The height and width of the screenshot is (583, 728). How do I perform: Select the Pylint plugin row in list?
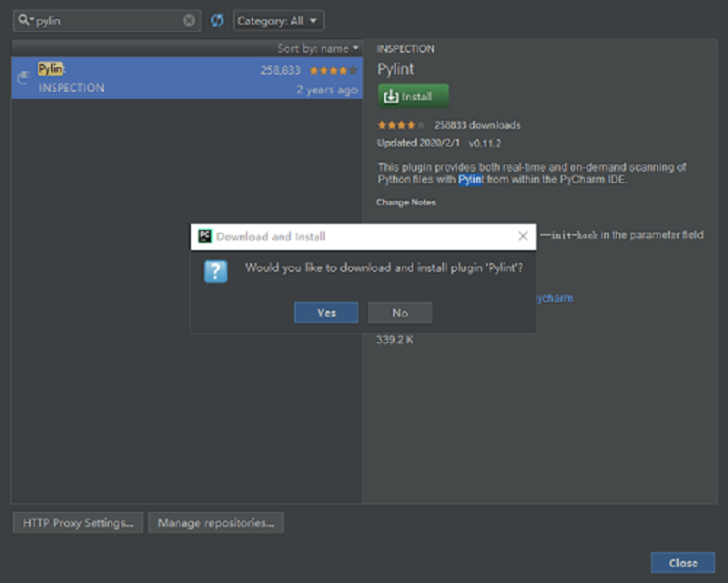187,78
